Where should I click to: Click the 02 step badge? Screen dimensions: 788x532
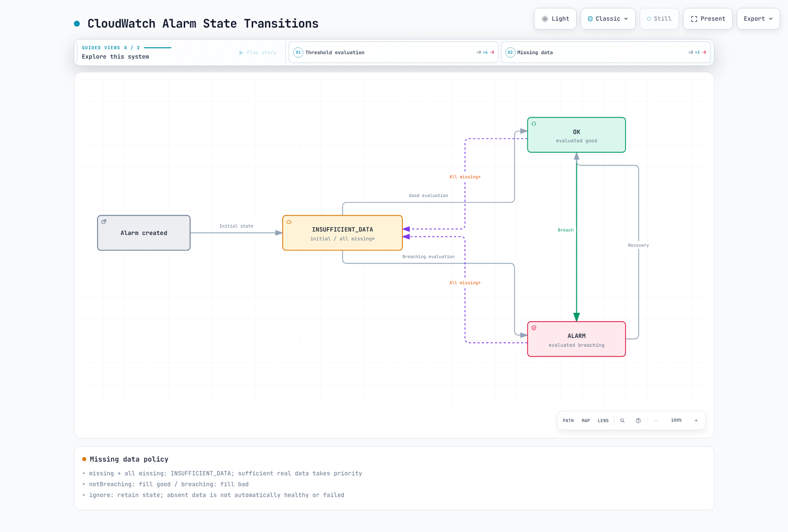(x=510, y=52)
